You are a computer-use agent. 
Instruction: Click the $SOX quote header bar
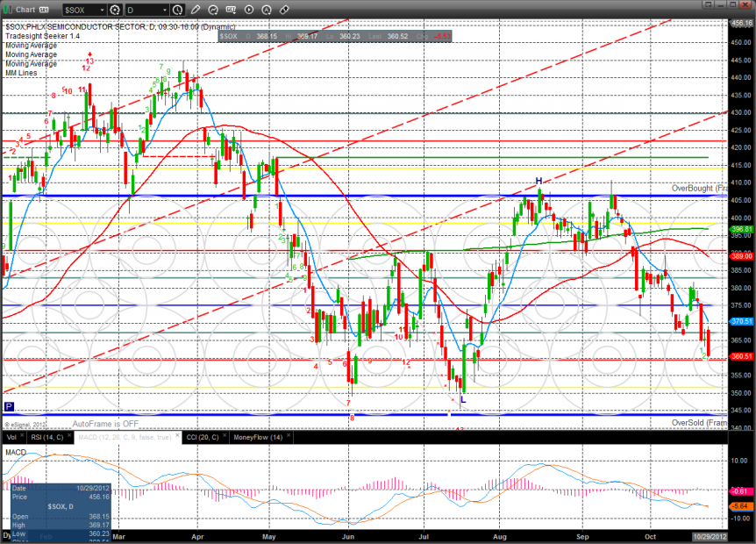click(335, 36)
